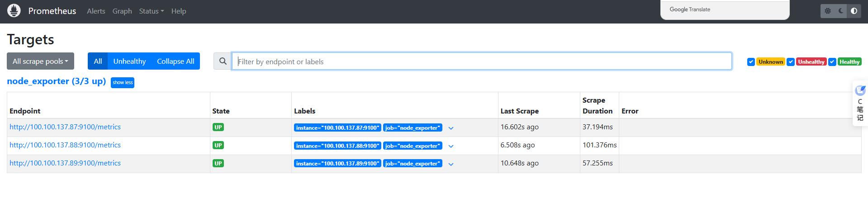Toggle the Unhealthy state checkbox
Viewport: 868px width, 217px height.
(791, 62)
